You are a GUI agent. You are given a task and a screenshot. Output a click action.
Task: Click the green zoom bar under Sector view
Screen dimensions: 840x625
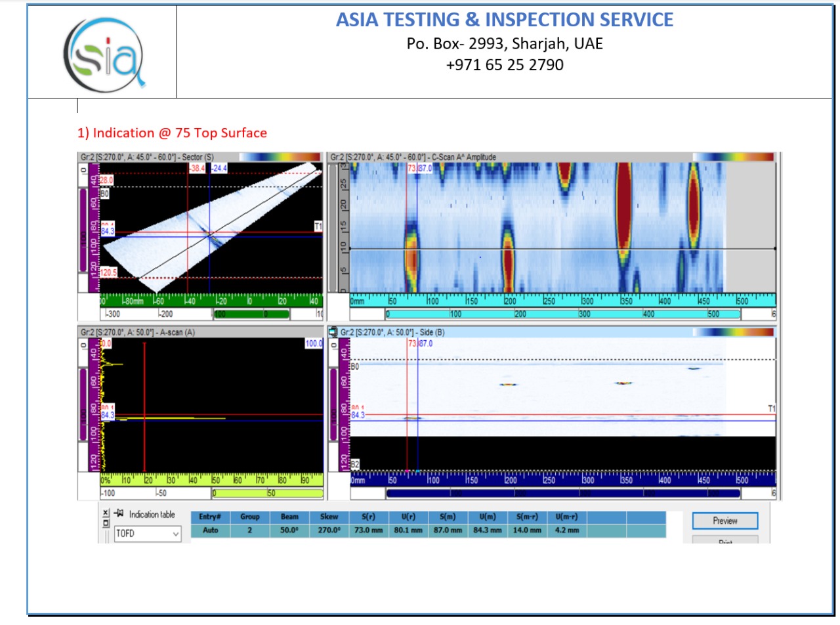coord(251,314)
